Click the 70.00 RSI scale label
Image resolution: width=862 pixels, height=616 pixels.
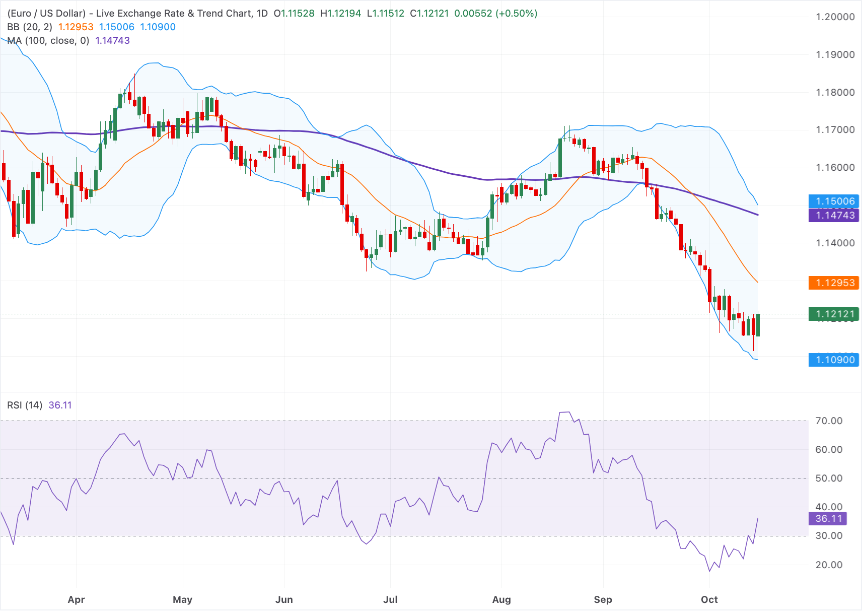(x=829, y=421)
